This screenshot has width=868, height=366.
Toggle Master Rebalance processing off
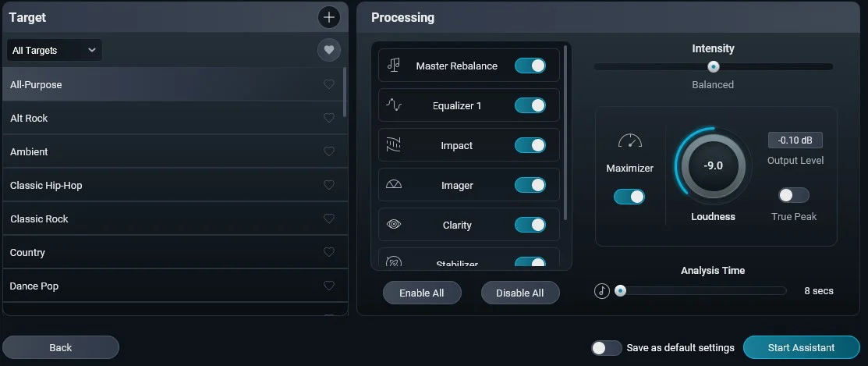click(x=530, y=66)
